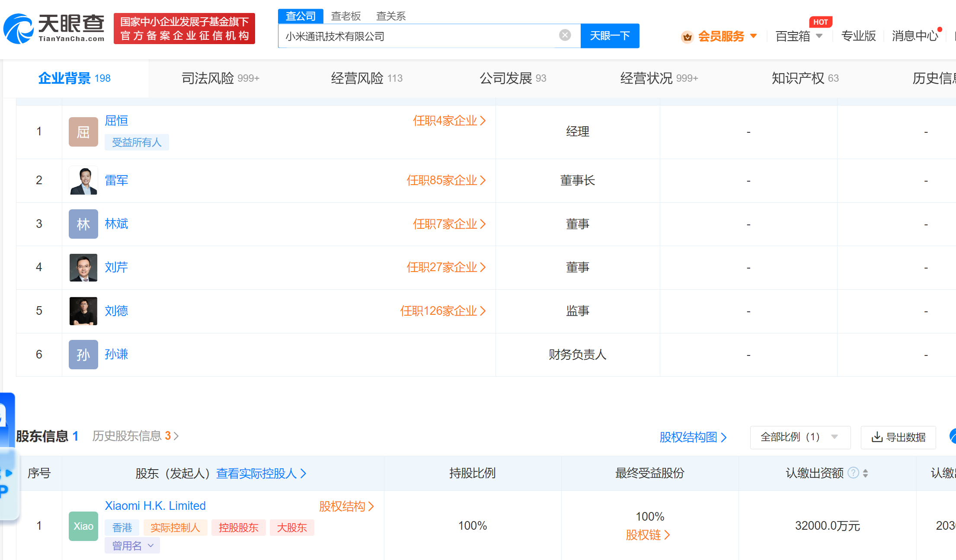View 屈恒's 任职4家企业 link
Image resolution: width=956 pixels, height=560 pixels.
(x=449, y=121)
